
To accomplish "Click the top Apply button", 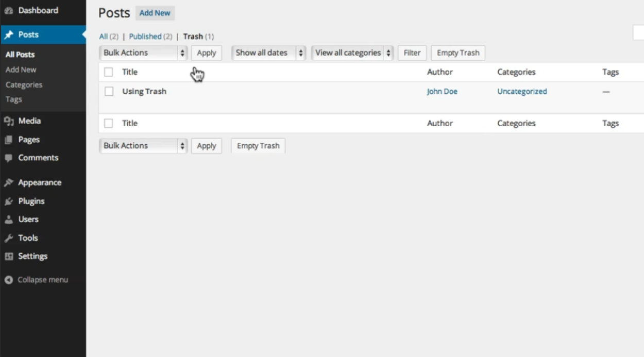I will [207, 53].
